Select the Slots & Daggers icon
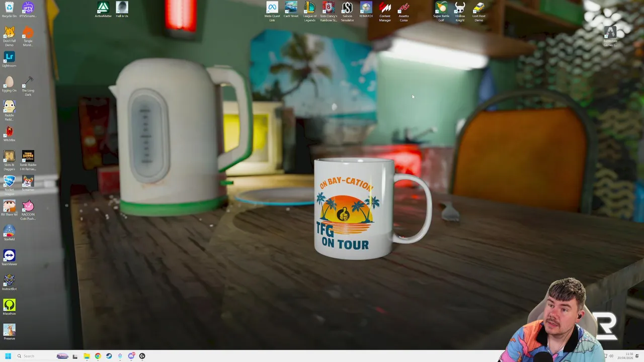The height and width of the screenshot is (362, 644). (9, 161)
